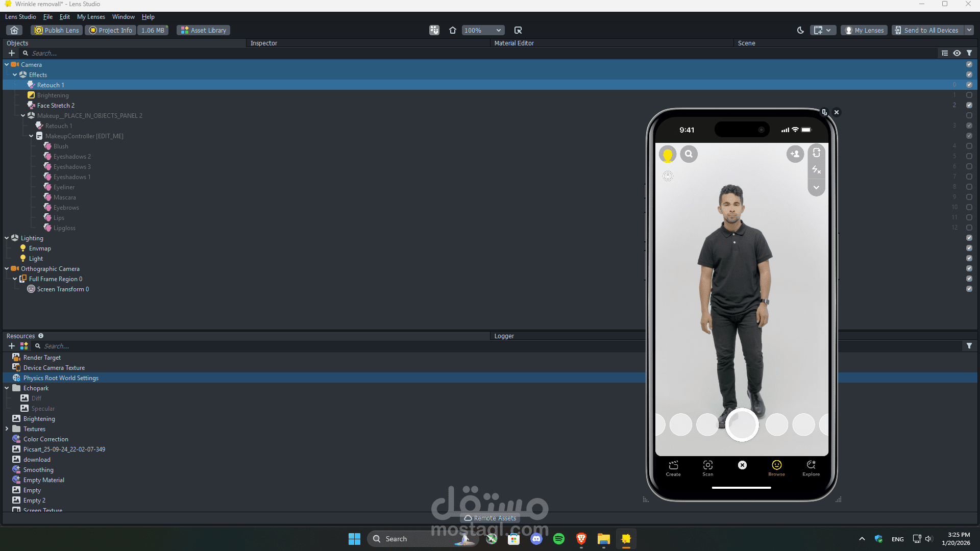The width and height of the screenshot is (980, 551).
Task: Click the flip camera icon in preview
Action: [816, 153]
